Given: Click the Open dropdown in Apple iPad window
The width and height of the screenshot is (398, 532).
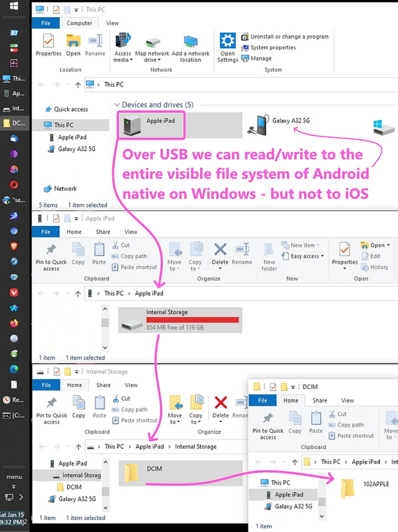Looking at the screenshot, I should pyautogui.click(x=375, y=245).
